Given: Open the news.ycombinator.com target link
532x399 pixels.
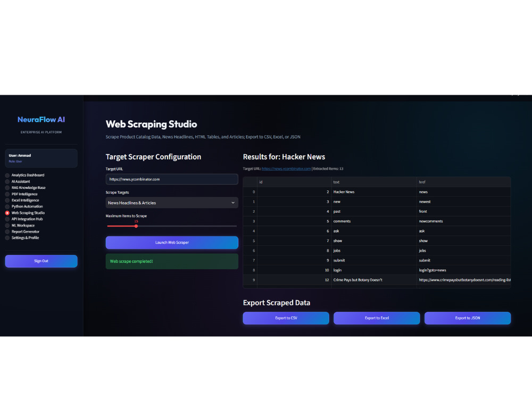Looking at the screenshot, I should [286, 169].
